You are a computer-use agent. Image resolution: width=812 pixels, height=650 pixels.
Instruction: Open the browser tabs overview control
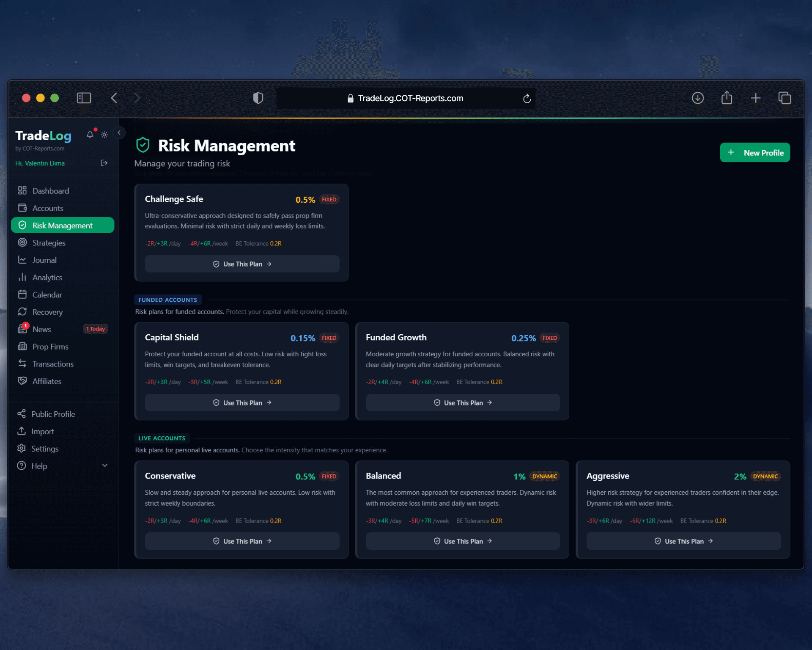785,98
